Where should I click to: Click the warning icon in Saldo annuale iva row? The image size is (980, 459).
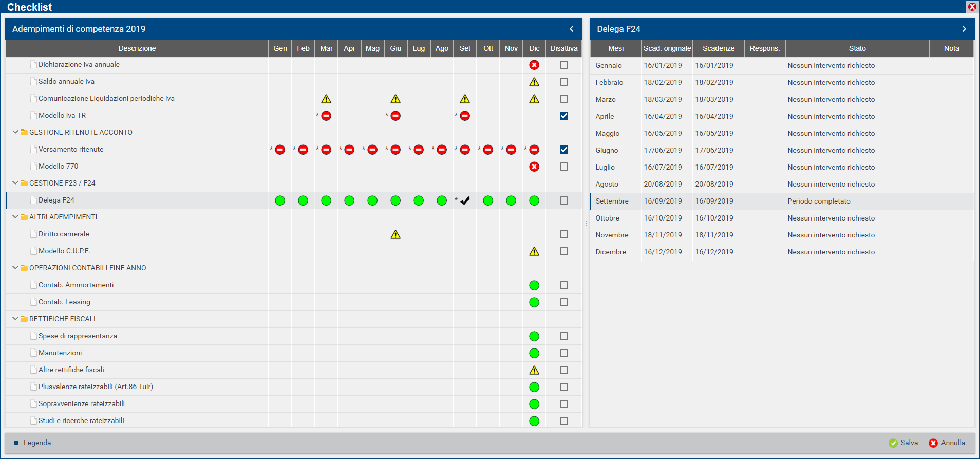point(534,82)
